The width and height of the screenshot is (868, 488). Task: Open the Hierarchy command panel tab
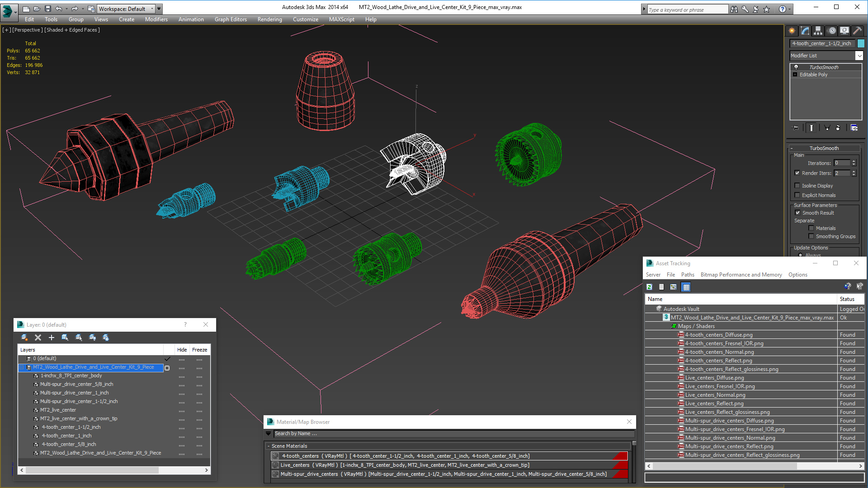point(818,31)
